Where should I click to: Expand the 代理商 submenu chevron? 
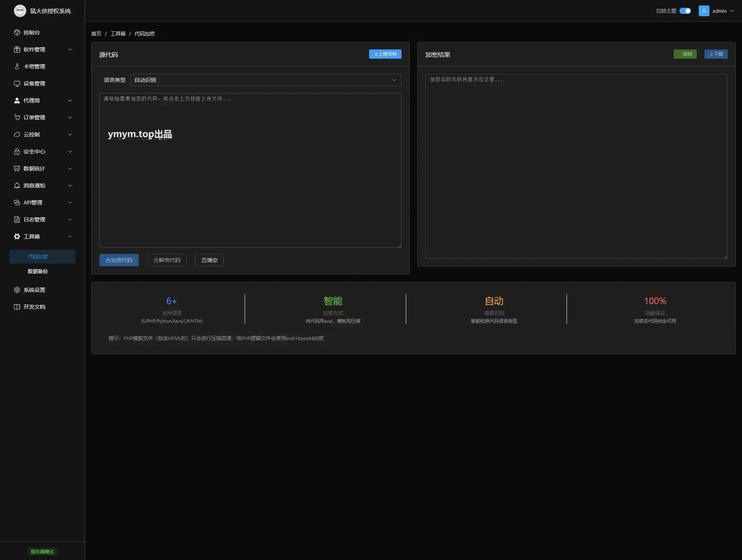point(70,100)
